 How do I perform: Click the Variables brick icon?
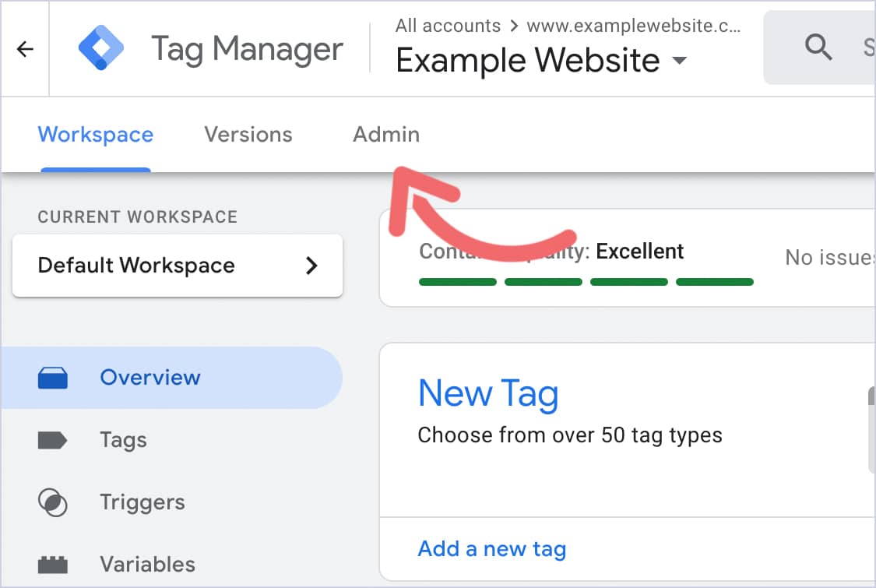[52, 565]
